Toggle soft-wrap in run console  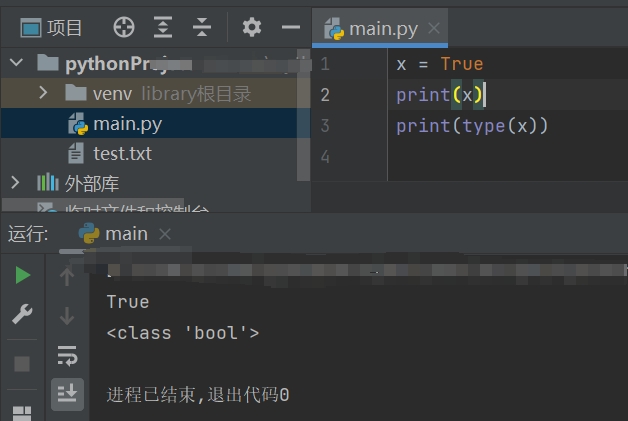[67, 355]
